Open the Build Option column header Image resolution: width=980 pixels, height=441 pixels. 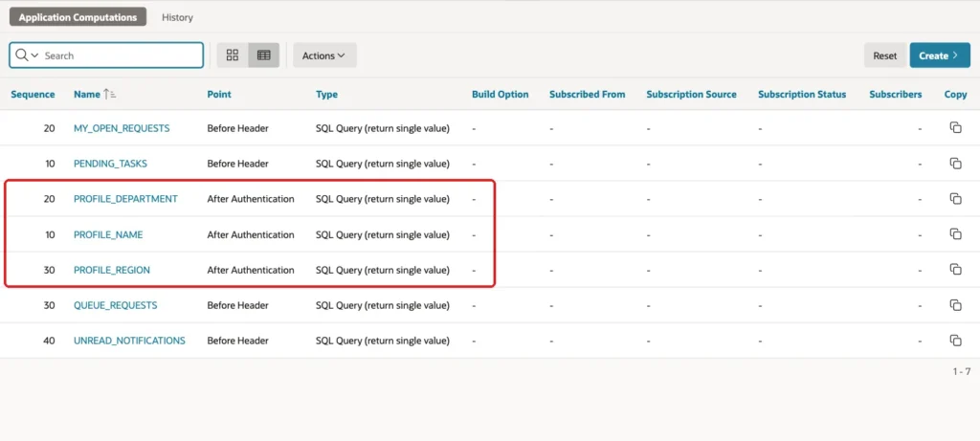point(500,95)
